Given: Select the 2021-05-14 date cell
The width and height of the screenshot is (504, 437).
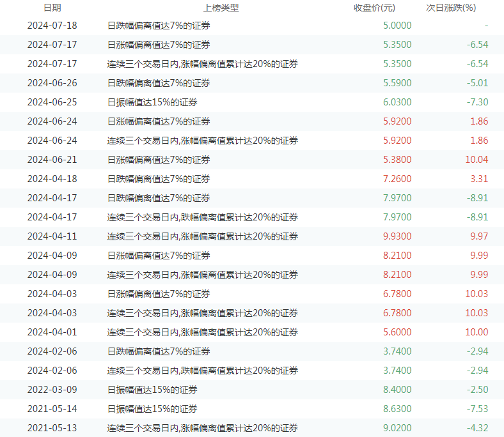Looking at the screenshot, I should click(52, 409).
